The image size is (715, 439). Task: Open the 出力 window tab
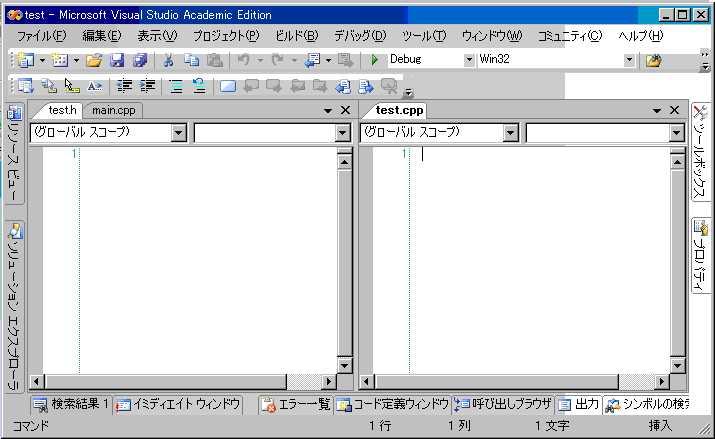pyautogui.click(x=578, y=404)
